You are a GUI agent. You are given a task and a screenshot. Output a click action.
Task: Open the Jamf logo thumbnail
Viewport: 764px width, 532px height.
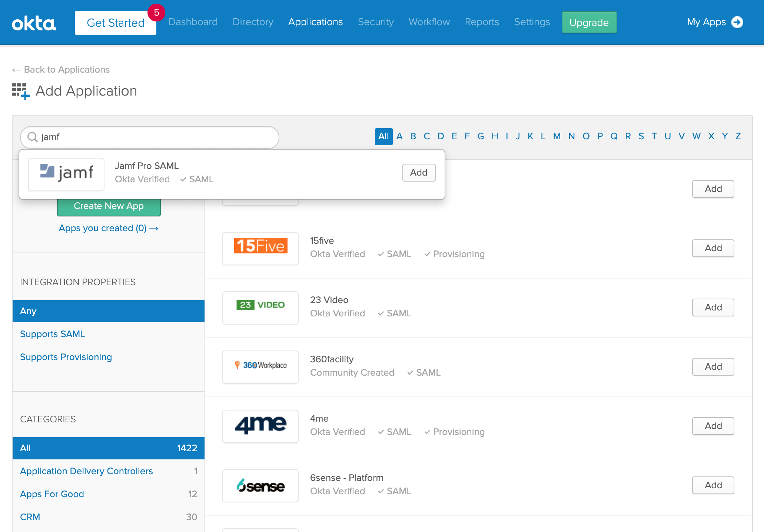[x=66, y=174]
